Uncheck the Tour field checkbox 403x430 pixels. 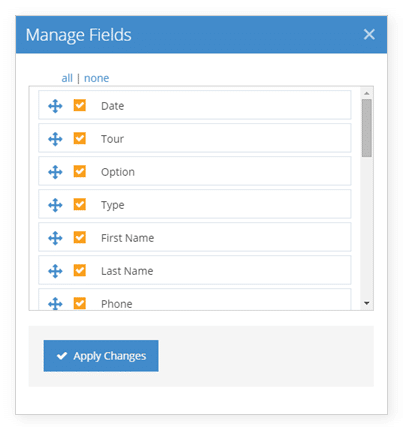[80, 138]
